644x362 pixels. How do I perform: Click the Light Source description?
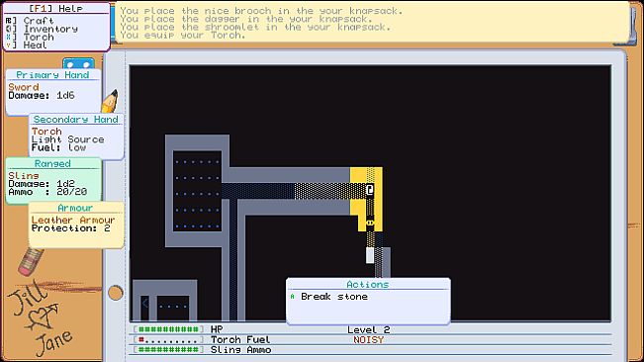pyautogui.click(x=68, y=139)
